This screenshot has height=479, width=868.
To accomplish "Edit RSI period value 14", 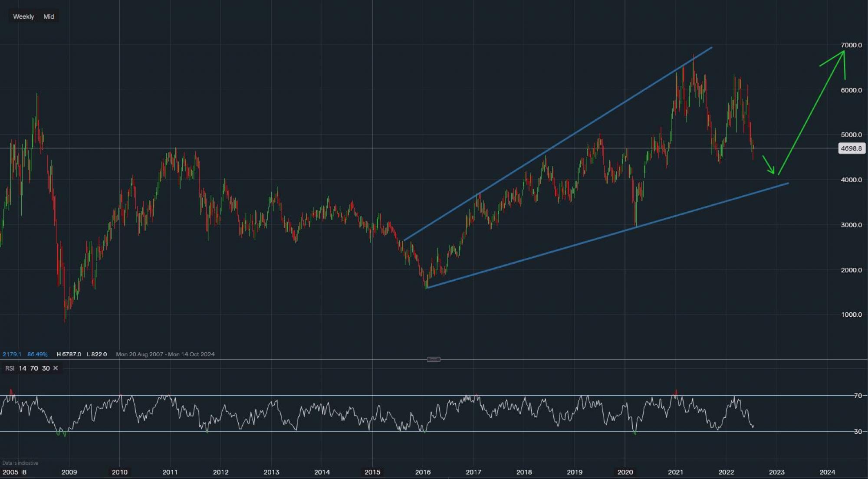I will (23, 368).
